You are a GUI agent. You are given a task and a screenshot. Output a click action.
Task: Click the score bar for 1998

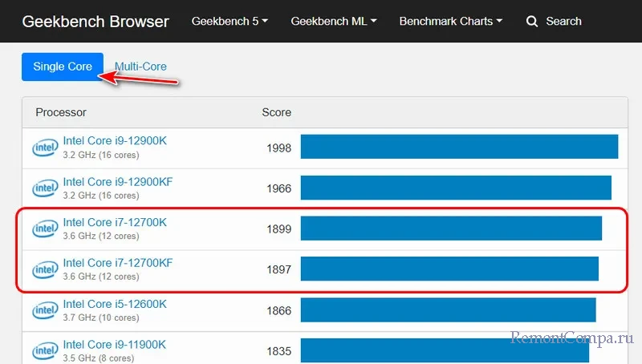459,148
